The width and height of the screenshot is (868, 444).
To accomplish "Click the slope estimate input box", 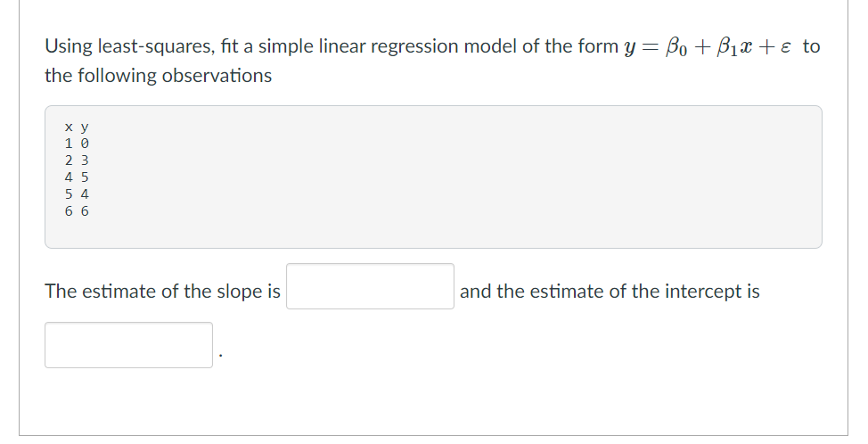I will [370, 286].
